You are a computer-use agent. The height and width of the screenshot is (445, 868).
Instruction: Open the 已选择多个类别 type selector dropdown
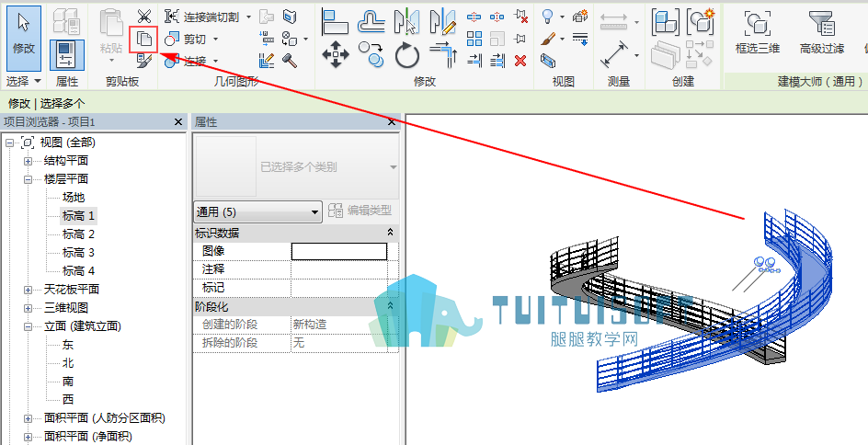[x=394, y=166]
